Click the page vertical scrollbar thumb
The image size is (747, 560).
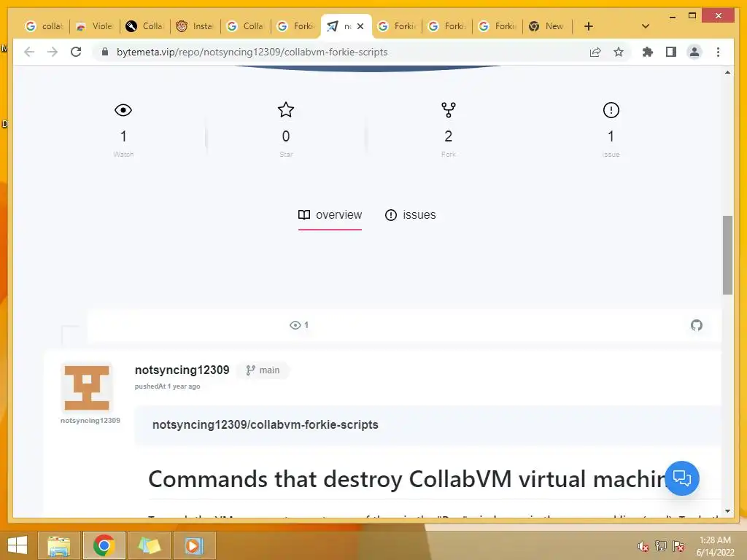(x=727, y=255)
